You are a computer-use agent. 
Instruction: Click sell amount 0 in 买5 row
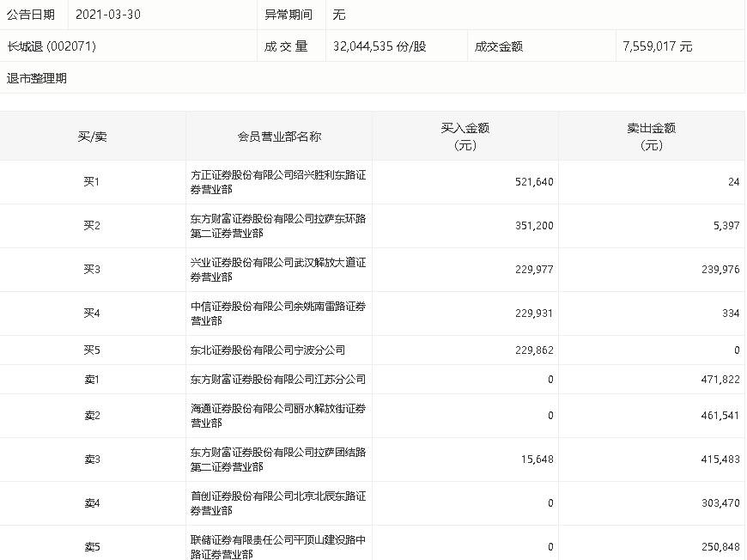(737, 350)
